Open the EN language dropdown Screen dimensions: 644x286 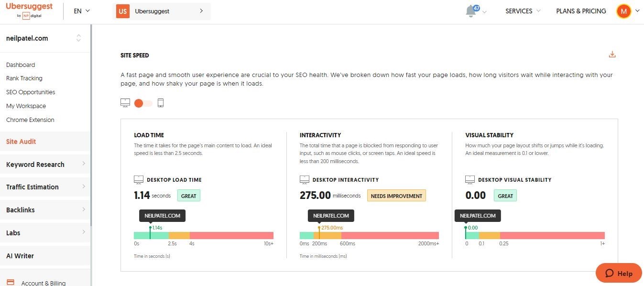pos(82,11)
